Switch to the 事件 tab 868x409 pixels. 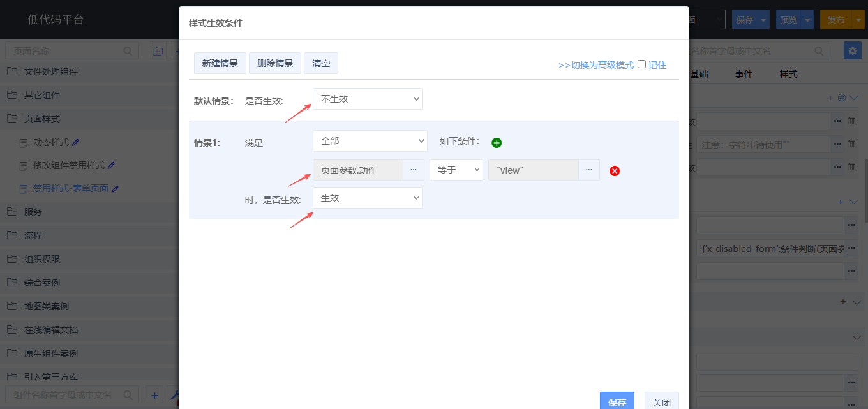pyautogui.click(x=744, y=74)
